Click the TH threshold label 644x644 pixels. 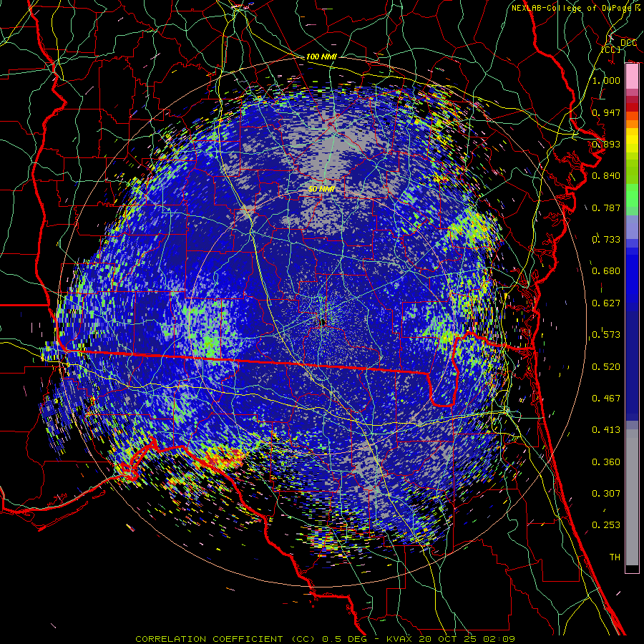pos(615,557)
